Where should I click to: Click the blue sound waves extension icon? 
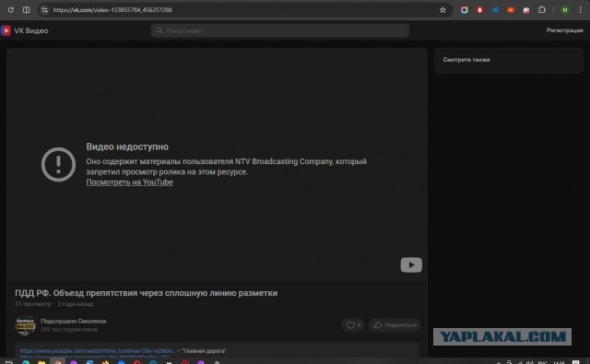click(x=495, y=10)
